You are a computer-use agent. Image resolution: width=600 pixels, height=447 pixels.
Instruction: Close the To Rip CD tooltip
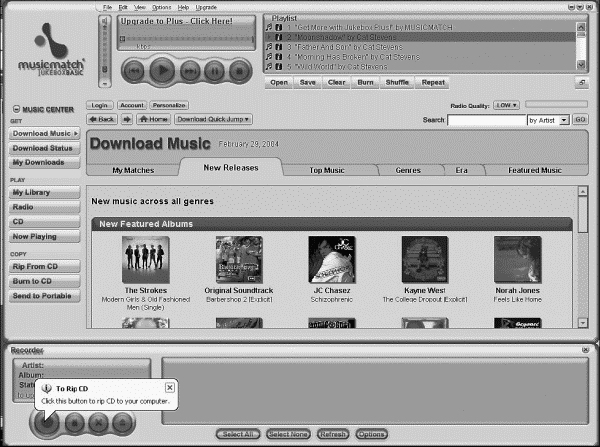point(169,387)
